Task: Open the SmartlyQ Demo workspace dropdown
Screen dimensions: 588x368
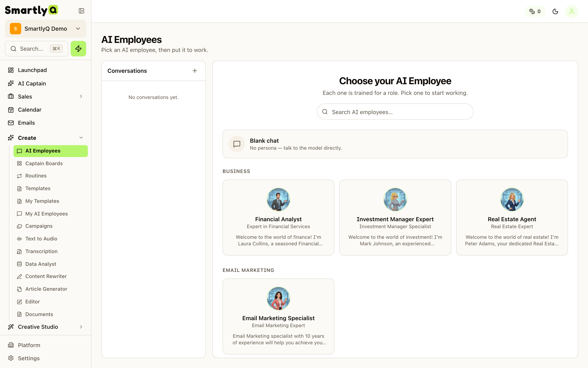Action: tap(46, 29)
